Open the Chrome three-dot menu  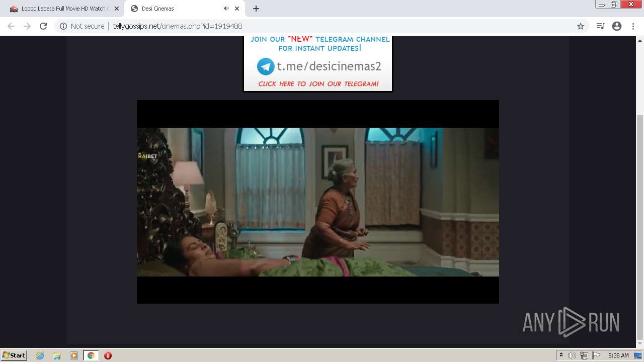coord(633,26)
